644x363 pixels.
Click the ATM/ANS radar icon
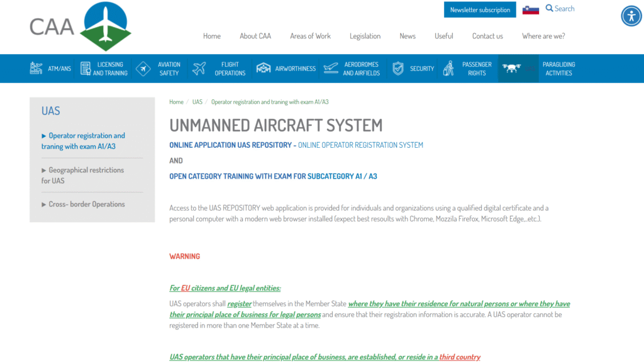click(x=36, y=69)
